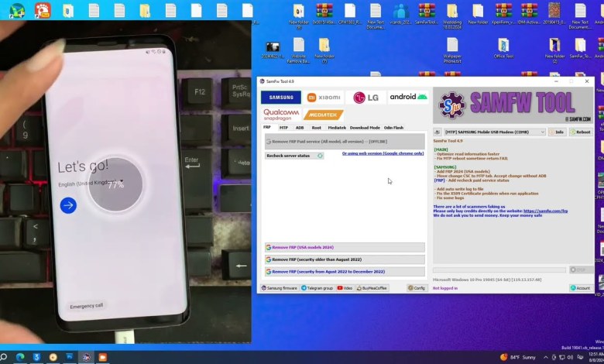The image size is (604, 364).
Task: Select the Qualcomm Snapdragon logo
Action: point(281,115)
